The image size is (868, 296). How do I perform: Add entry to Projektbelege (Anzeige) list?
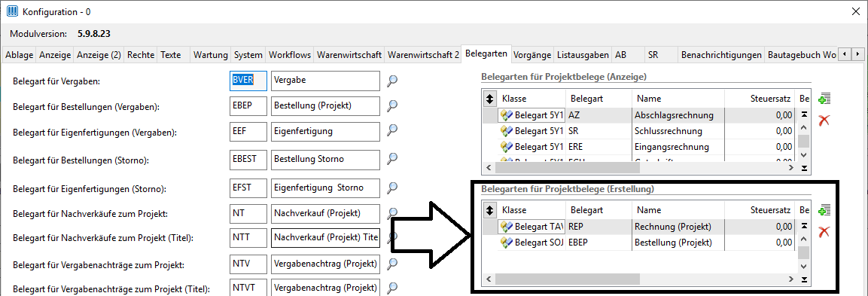(x=824, y=99)
